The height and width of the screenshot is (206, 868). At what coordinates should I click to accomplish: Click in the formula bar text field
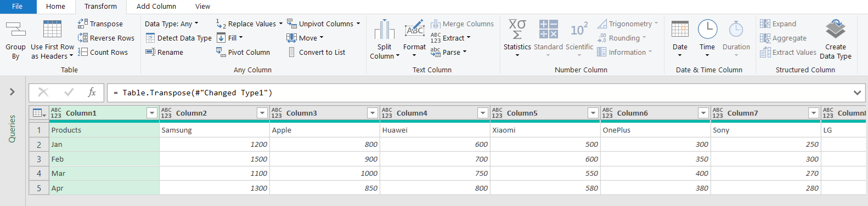477,93
